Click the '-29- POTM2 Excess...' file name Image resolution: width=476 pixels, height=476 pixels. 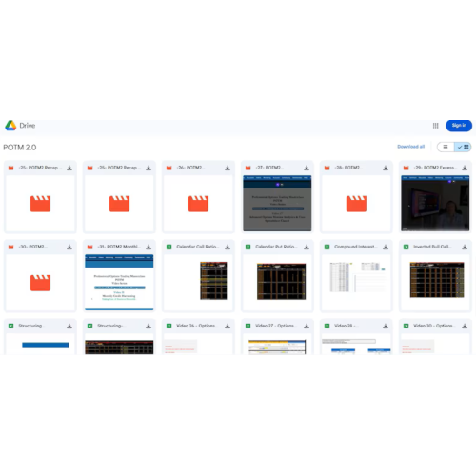pyautogui.click(x=435, y=168)
